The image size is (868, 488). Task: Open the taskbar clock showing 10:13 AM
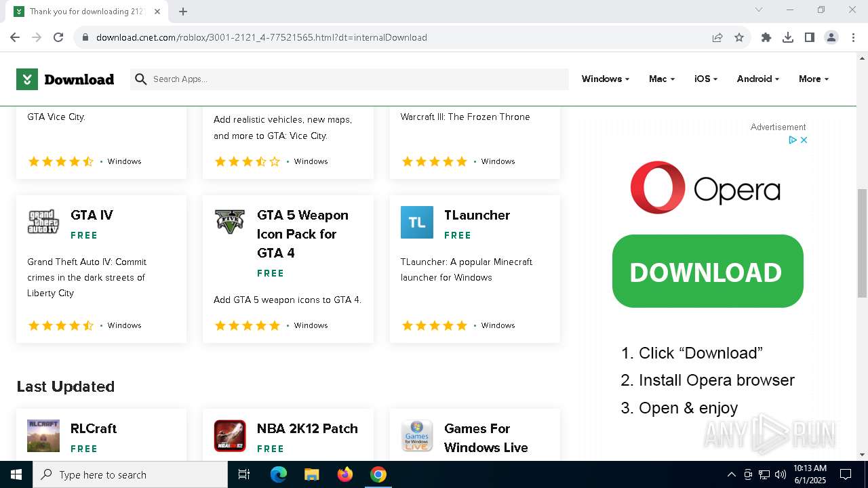click(810, 474)
